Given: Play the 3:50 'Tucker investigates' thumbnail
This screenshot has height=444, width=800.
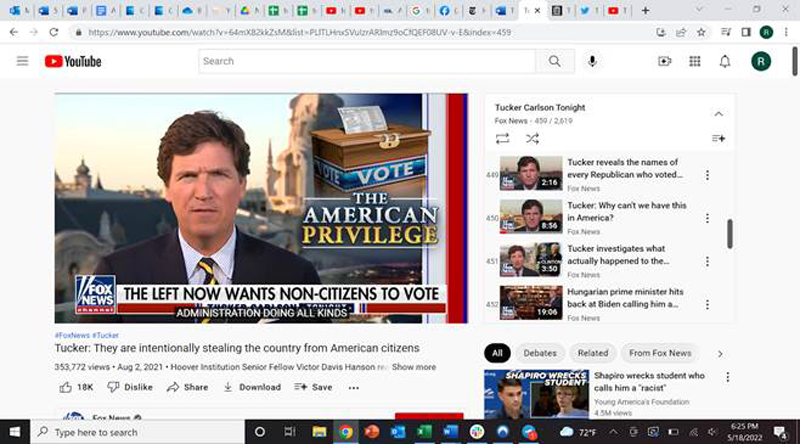Looking at the screenshot, I should coord(531,259).
